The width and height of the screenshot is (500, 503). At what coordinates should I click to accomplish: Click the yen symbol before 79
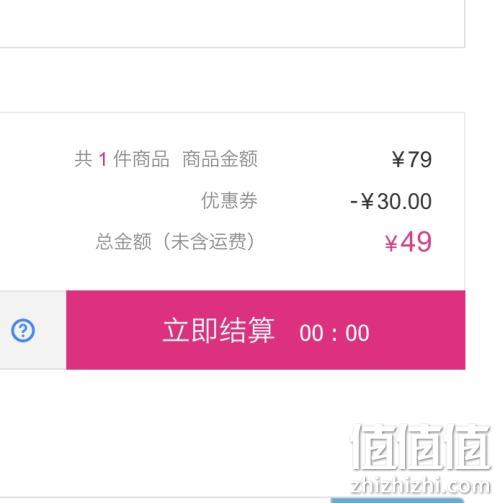(x=398, y=159)
